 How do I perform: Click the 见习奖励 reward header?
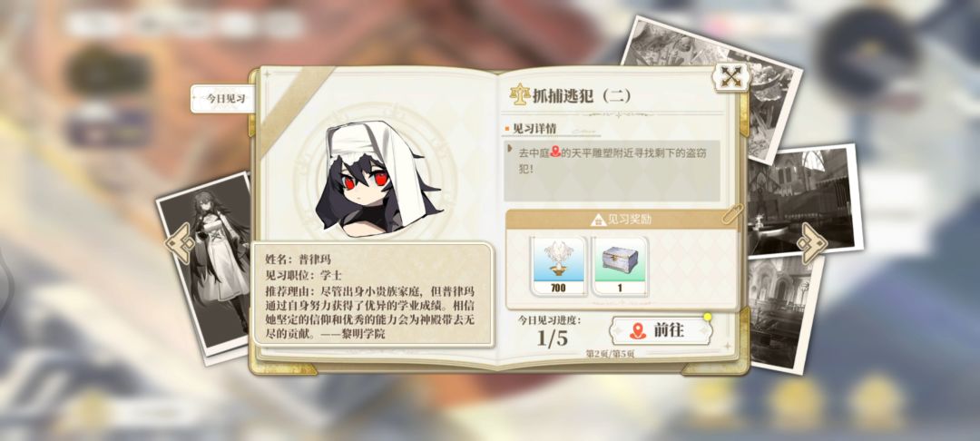point(622,220)
